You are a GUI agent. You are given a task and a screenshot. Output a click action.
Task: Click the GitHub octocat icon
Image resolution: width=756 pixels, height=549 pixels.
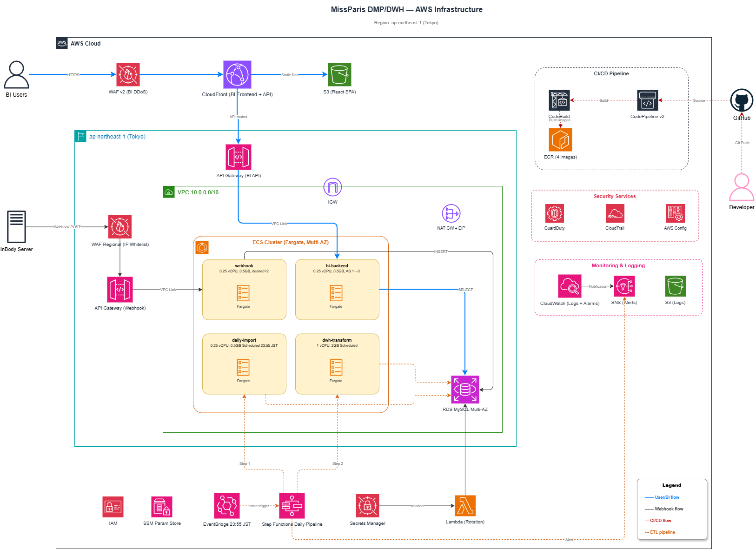742,100
